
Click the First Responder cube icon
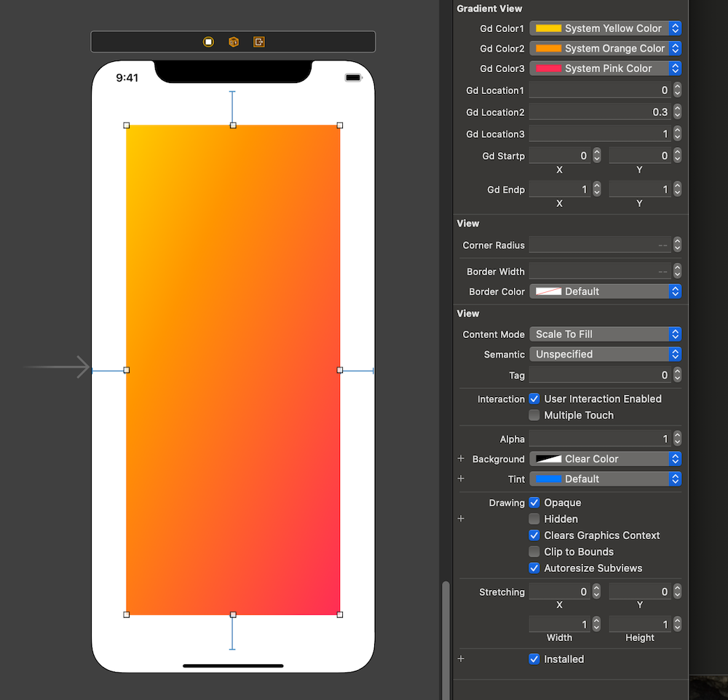[x=233, y=42]
